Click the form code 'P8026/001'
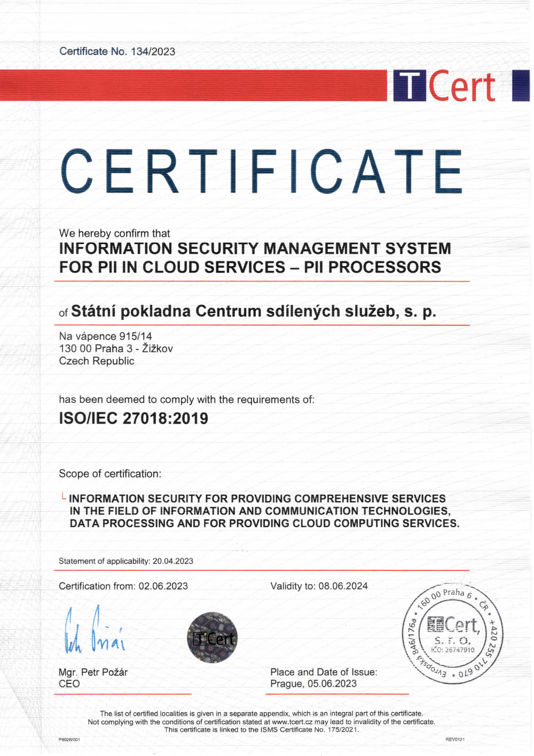534x756 pixels. tap(69, 739)
